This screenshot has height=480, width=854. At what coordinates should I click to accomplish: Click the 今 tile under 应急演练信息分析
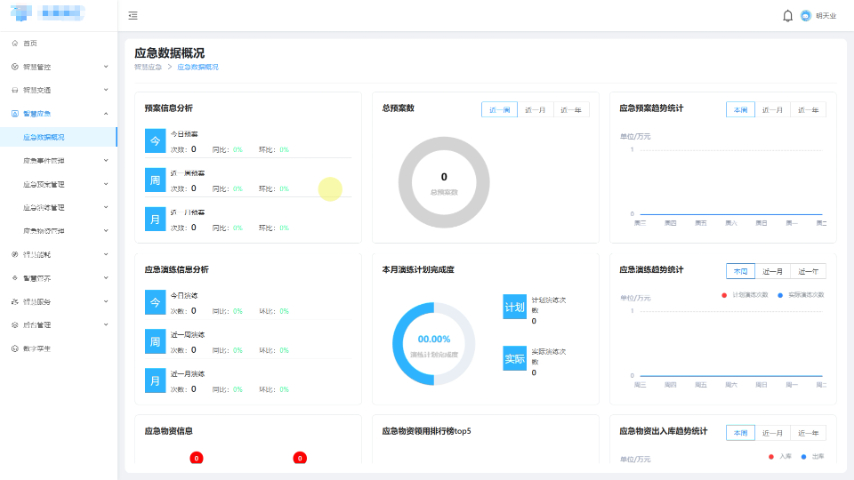(155, 303)
